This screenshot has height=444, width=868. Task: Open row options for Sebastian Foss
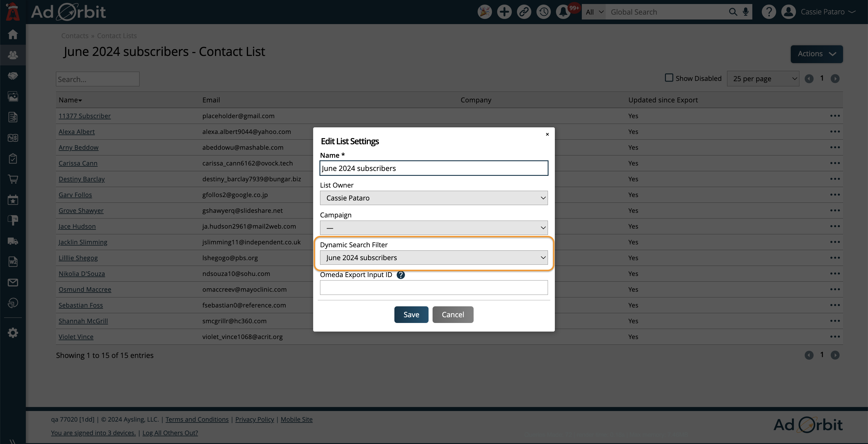[x=835, y=305]
